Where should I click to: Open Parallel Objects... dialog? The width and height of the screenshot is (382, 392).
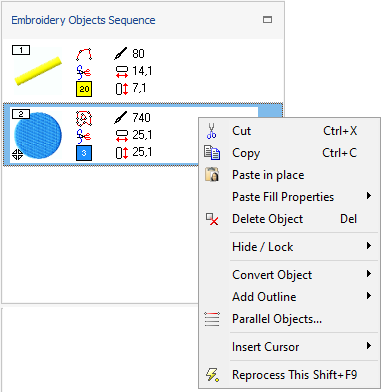pos(289,319)
